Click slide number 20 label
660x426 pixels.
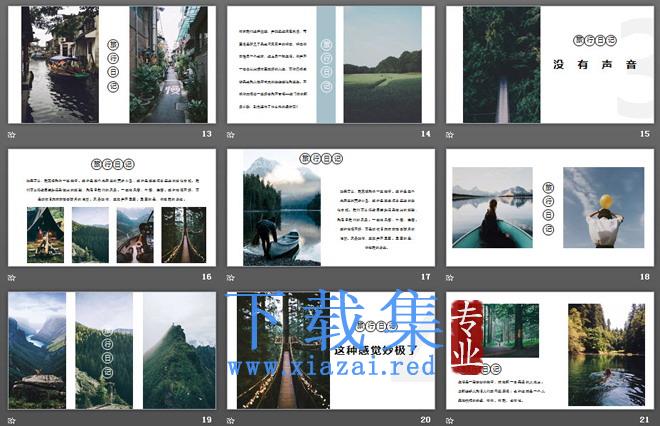click(x=426, y=420)
